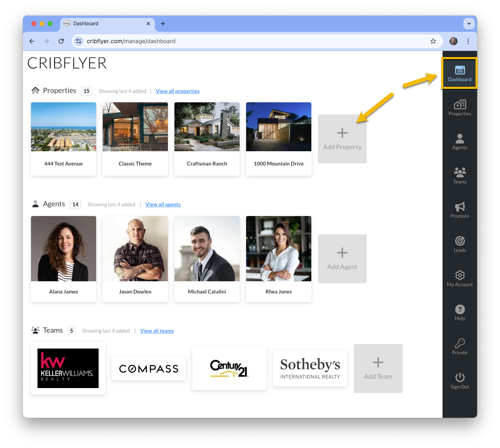Open the 444 Test Avenue property card
500x448 pixels.
(64, 139)
